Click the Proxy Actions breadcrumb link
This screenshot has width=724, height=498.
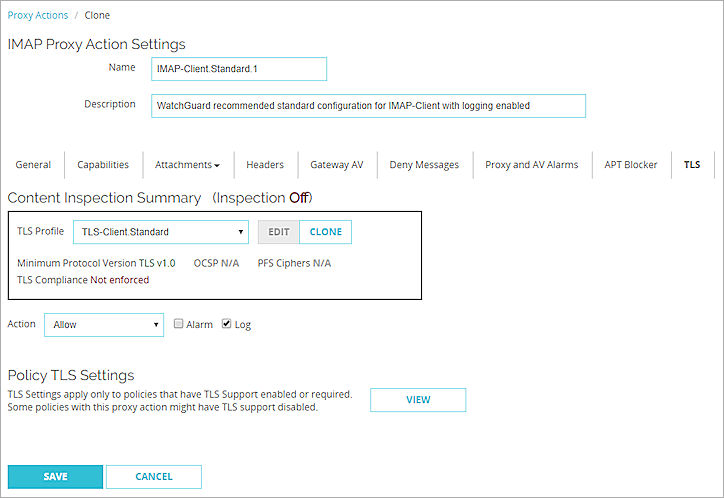coord(37,16)
